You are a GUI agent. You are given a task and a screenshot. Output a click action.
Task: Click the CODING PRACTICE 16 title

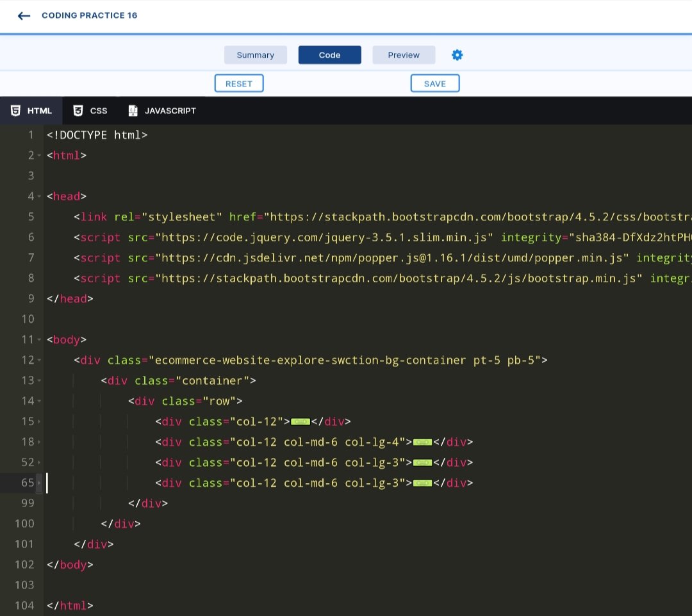coord(90,15)
